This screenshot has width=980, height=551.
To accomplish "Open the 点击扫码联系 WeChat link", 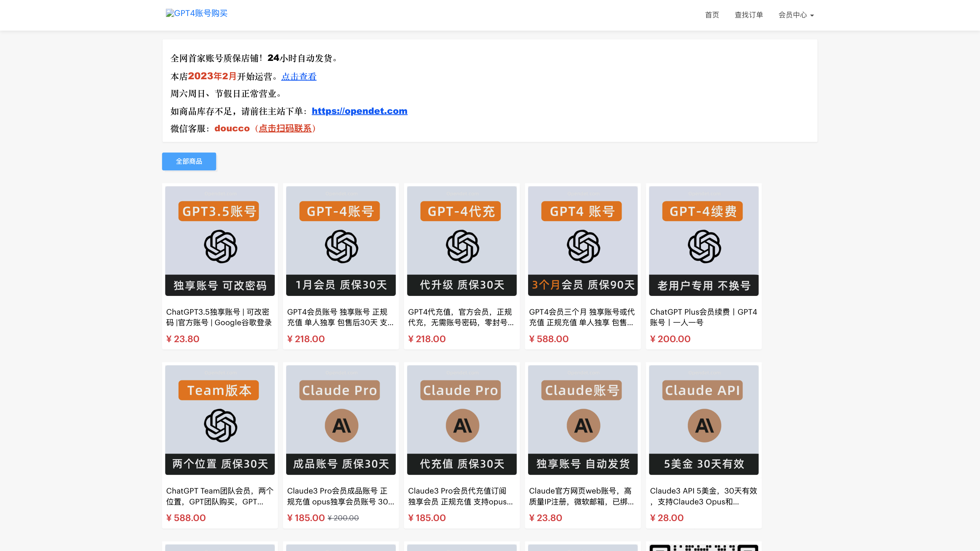I will pos(285,129).
